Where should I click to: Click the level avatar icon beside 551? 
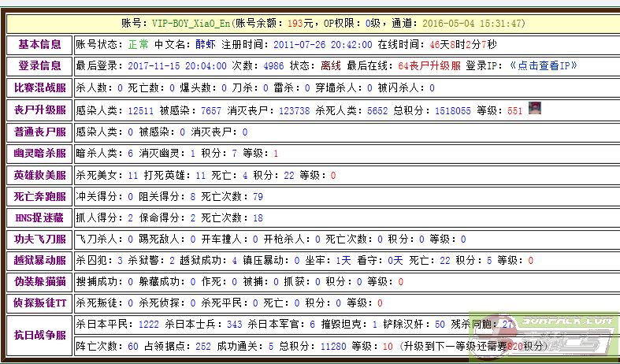point(535,108)
